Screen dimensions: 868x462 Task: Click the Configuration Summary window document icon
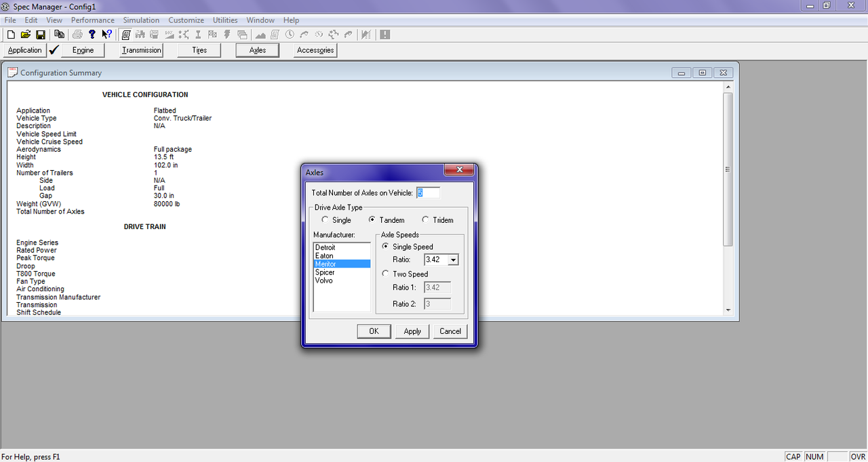[12, 72]
